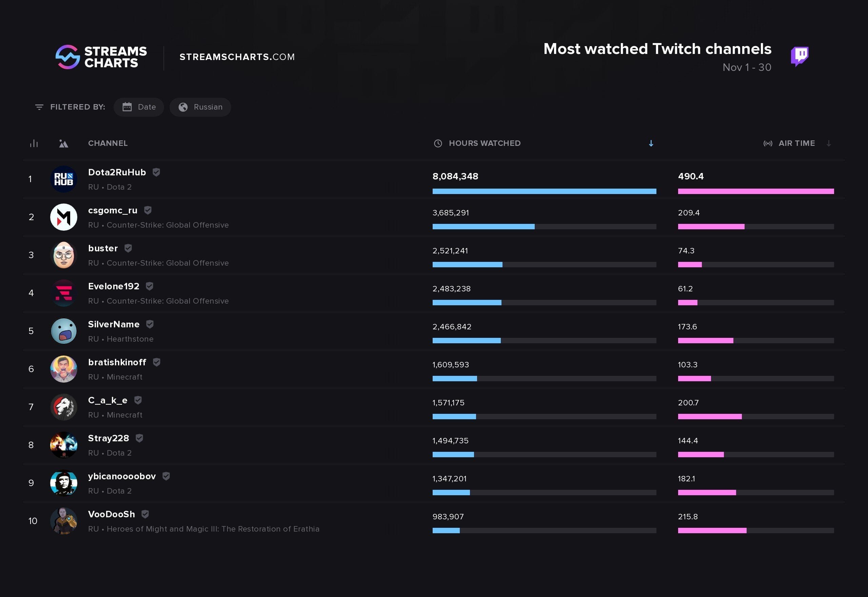Sort descending using Hours Watched blue arrow

click(651, 143)
